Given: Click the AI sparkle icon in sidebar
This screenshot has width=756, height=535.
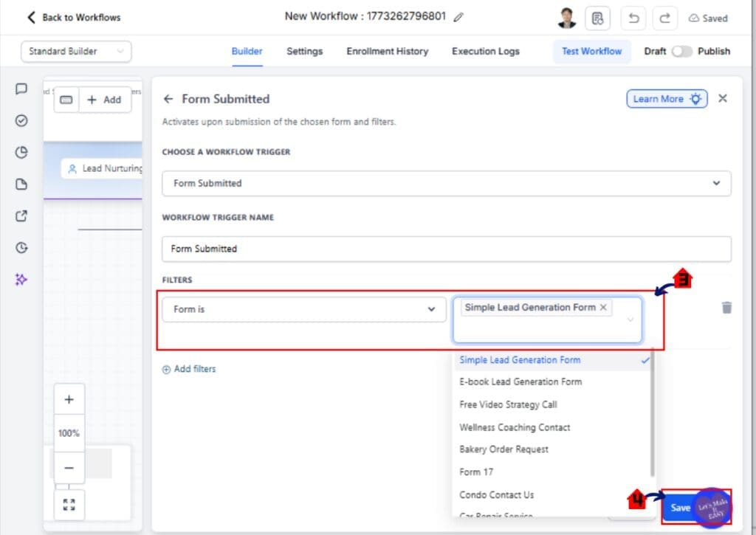Looking at the screenshot, I should [21, 280].
